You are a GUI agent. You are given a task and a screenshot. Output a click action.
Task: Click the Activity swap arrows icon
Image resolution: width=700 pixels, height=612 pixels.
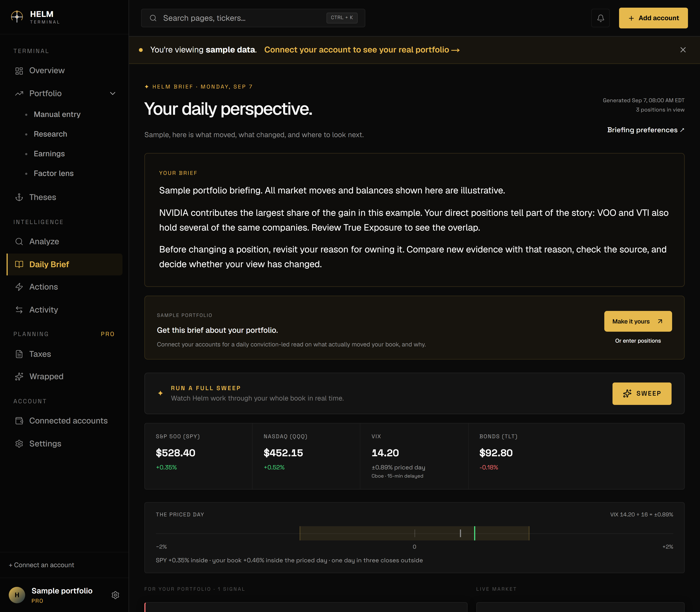point(19,310)
